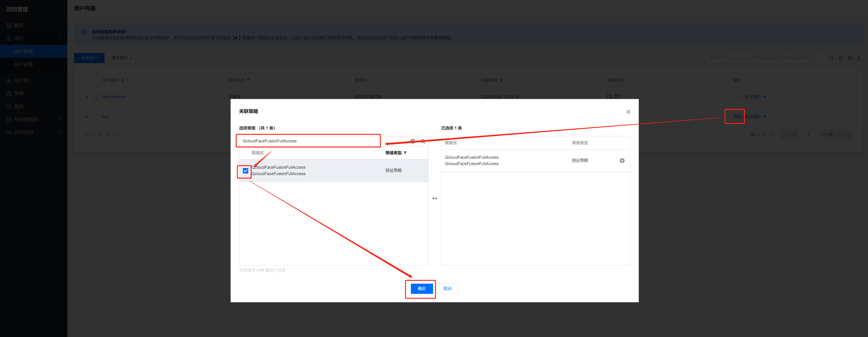Remove selected QcloudFaceFusionFullAccess policy via X icon
Image resolution: width=868 pixels, height=337 pixels.
point(622,161)
